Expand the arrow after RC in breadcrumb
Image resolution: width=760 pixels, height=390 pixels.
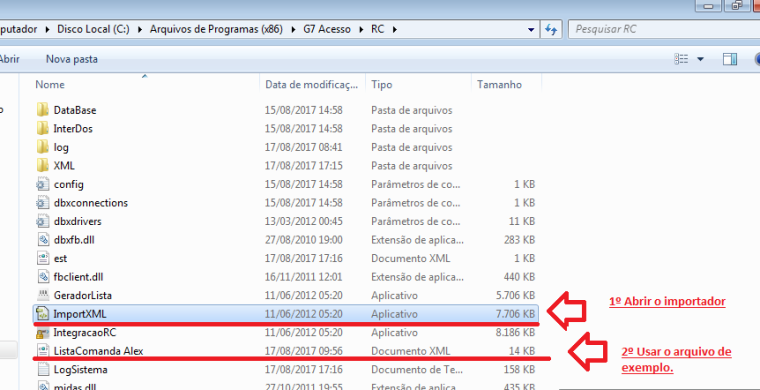394,29
